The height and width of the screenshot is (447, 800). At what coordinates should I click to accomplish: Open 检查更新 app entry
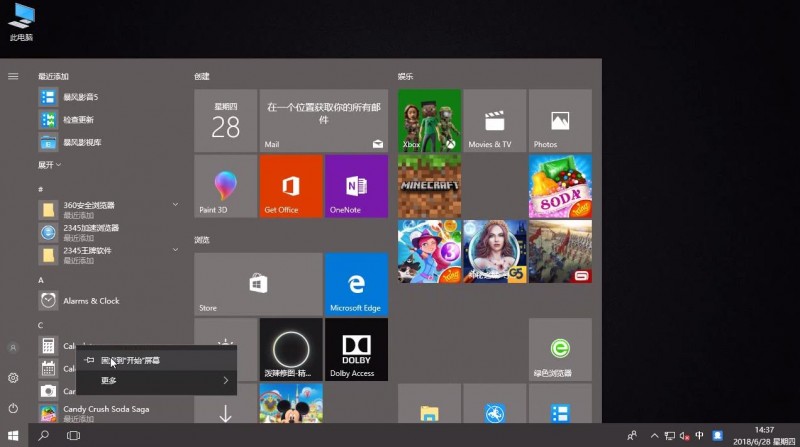tap(110, 119)
